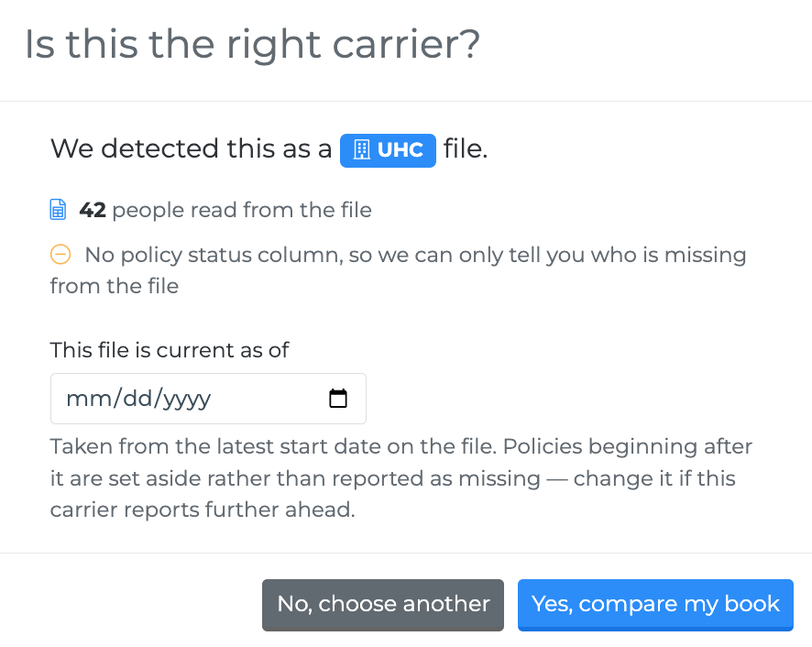Click the building icon in UHC badge

pyautogui.click(x=361, y=150)
